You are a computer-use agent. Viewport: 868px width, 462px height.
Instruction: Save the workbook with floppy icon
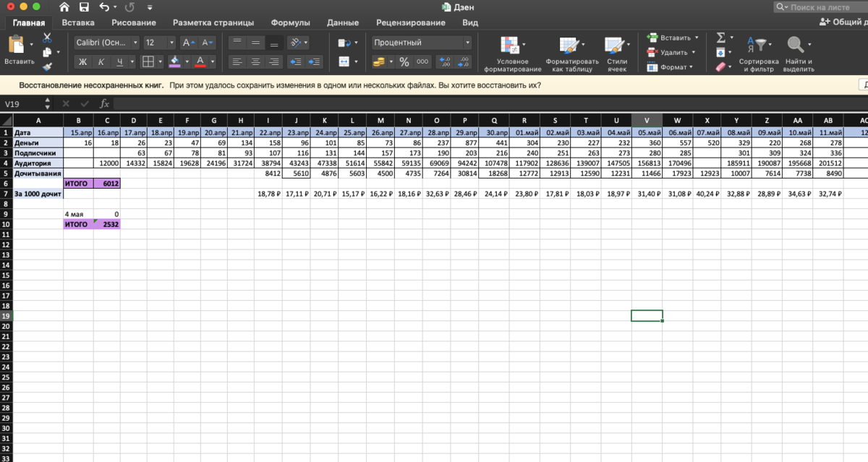pyautogui.click(x=84, y=7)
